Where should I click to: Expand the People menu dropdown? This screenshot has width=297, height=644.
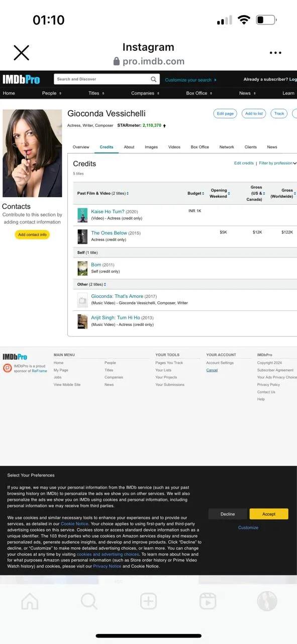52,93
